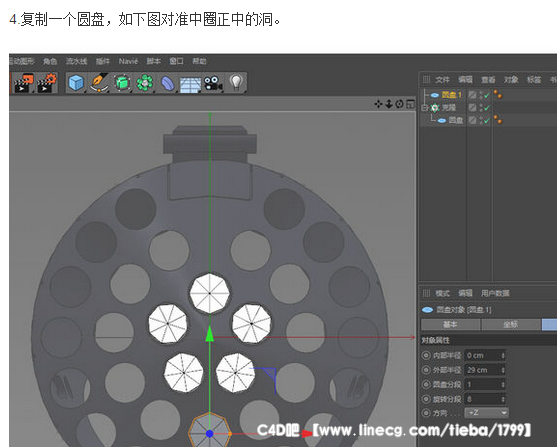
Task: Add a Floor environment object
Action: (x=190, y=85)
